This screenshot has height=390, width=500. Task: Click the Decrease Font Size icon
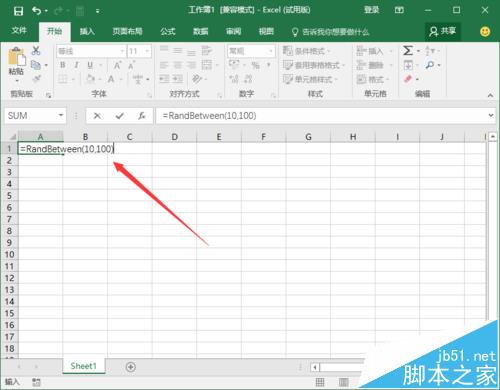click(x=131, y=65)
